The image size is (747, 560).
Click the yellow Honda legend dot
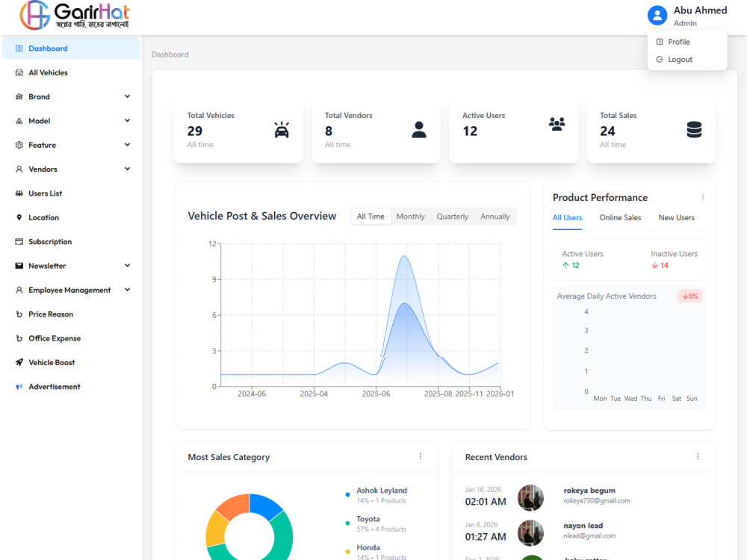[347, 552]
